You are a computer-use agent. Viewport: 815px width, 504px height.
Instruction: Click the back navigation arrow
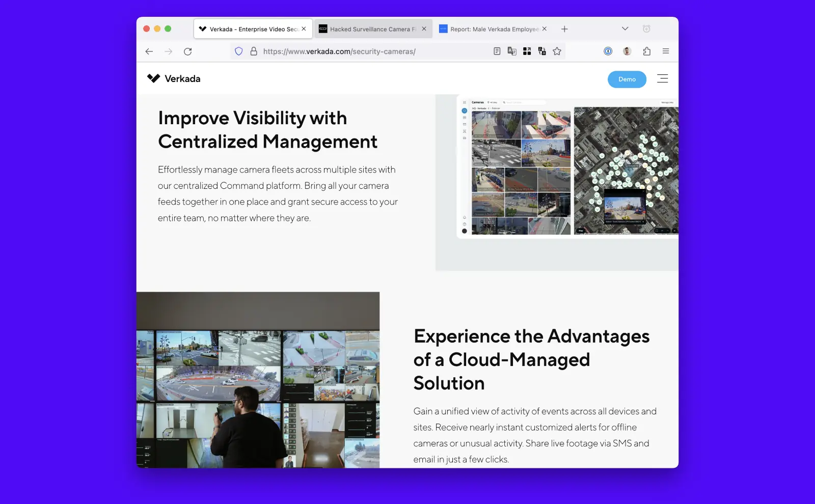(149, 51)
